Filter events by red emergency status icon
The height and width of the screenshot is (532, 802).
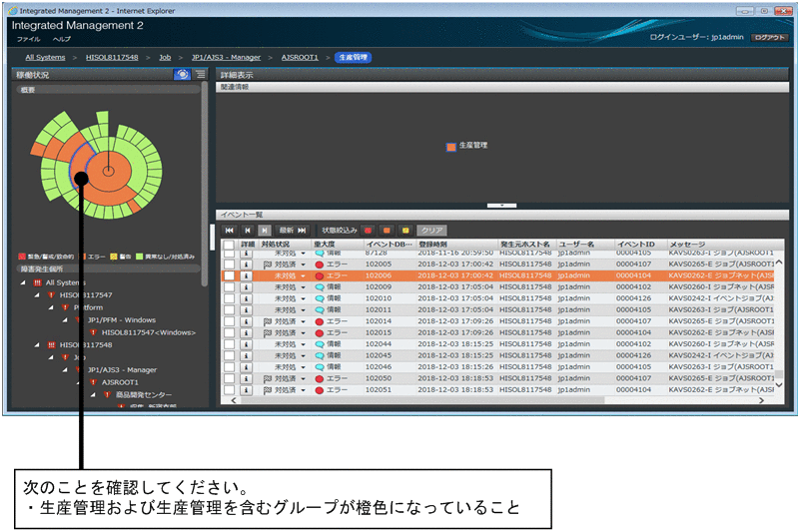coord(368,231)
